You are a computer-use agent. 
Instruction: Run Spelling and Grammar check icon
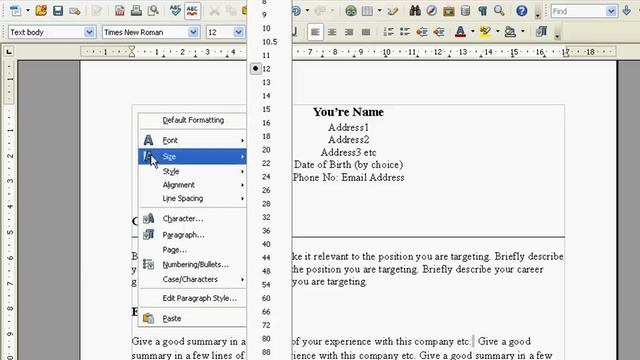175,11
